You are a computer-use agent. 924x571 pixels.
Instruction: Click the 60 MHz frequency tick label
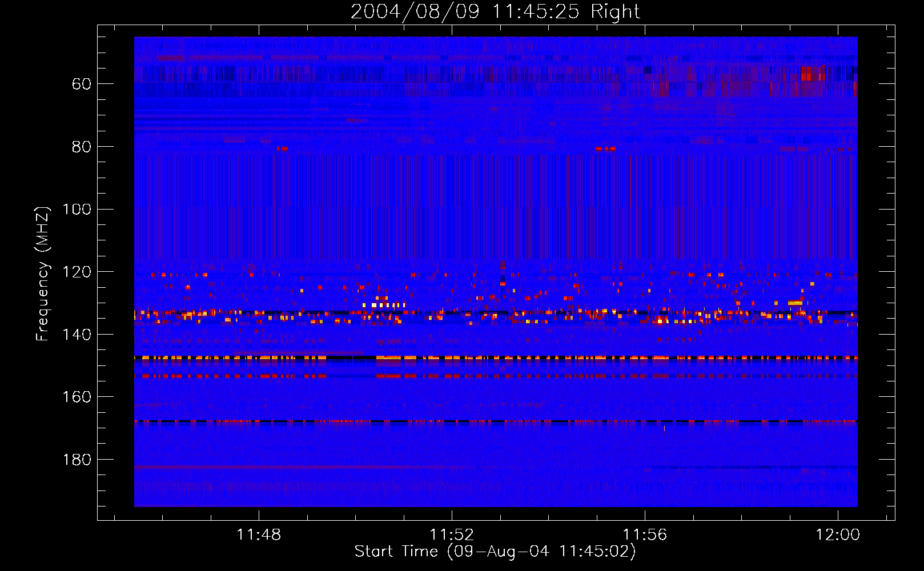[x=82, y=84]
